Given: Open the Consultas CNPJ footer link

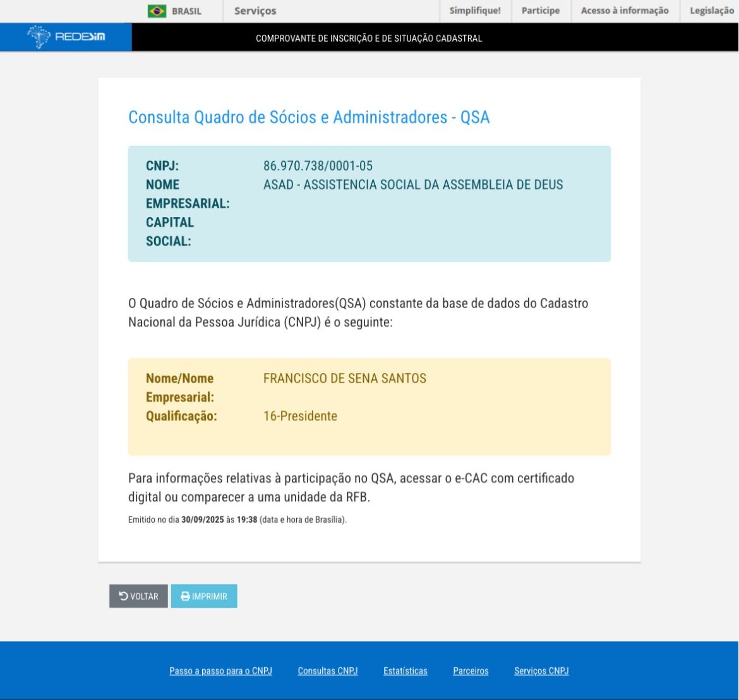Looking at the screenshot, I should [x=328, y=671].
